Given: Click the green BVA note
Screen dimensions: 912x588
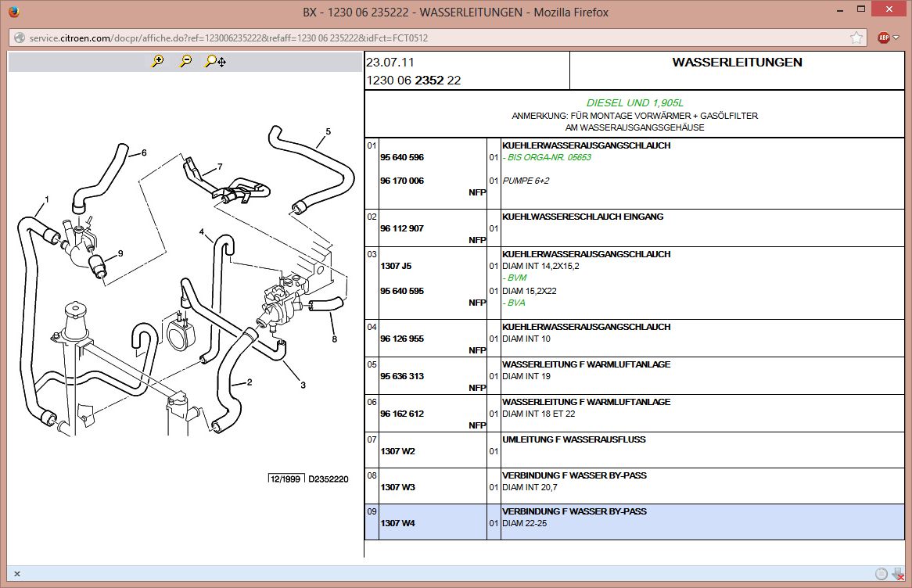Looking at the screenshot, I should [x=514, y=303].
